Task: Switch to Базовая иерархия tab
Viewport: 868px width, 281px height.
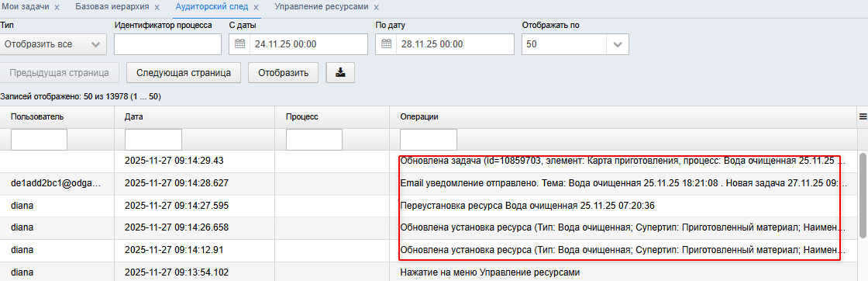Action: (x=112, y=7)
